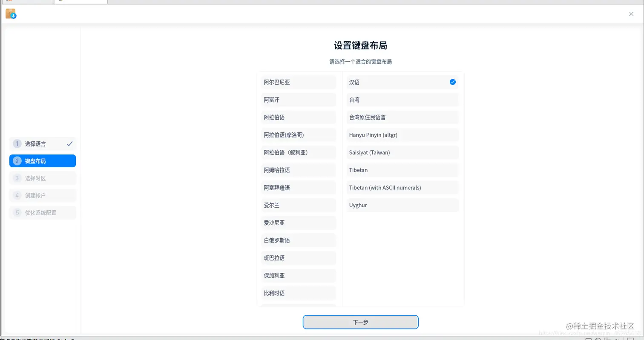This screenshot has height=340, width=644.
Task: Click the checkmark beside 选择语言 step
Action: pos(70,144)
